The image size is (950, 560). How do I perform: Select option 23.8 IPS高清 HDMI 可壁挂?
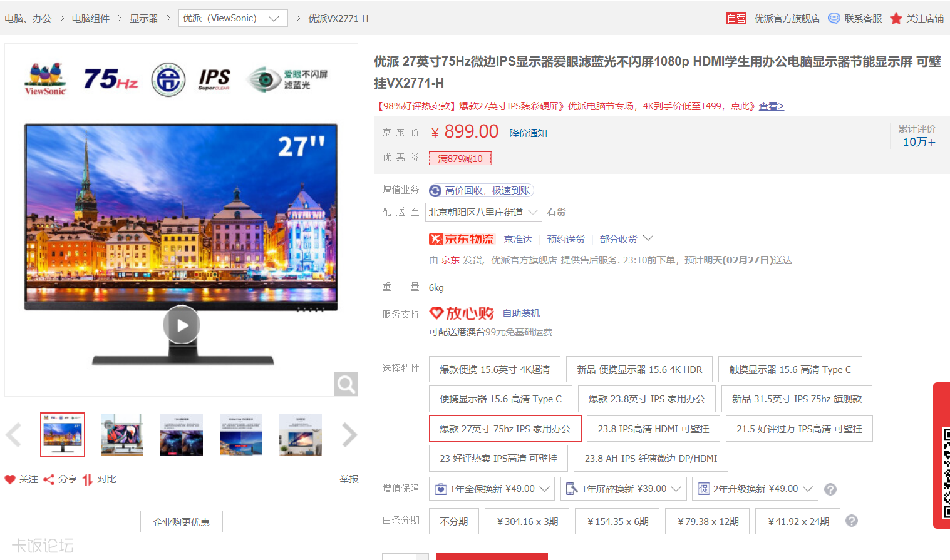point(653,429)
